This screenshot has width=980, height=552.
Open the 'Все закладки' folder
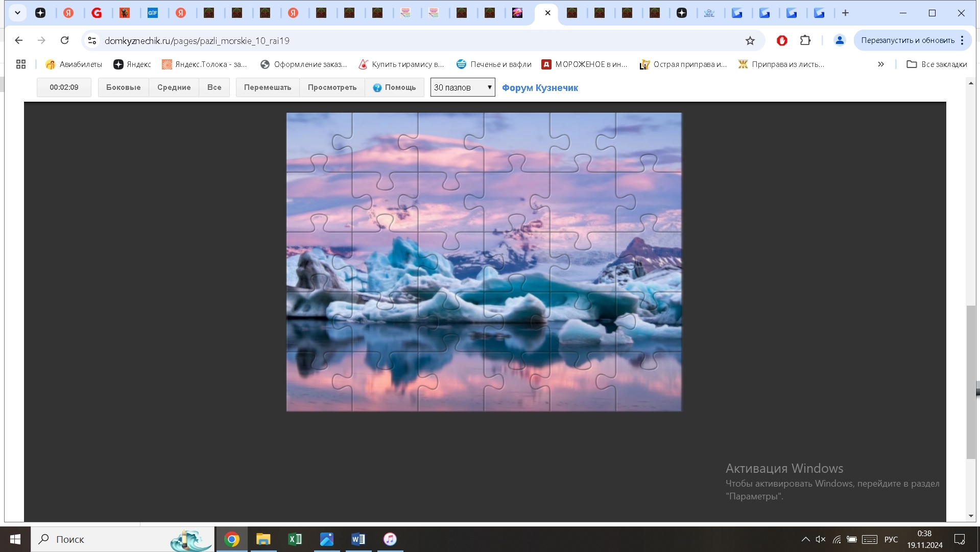(937, 64)
